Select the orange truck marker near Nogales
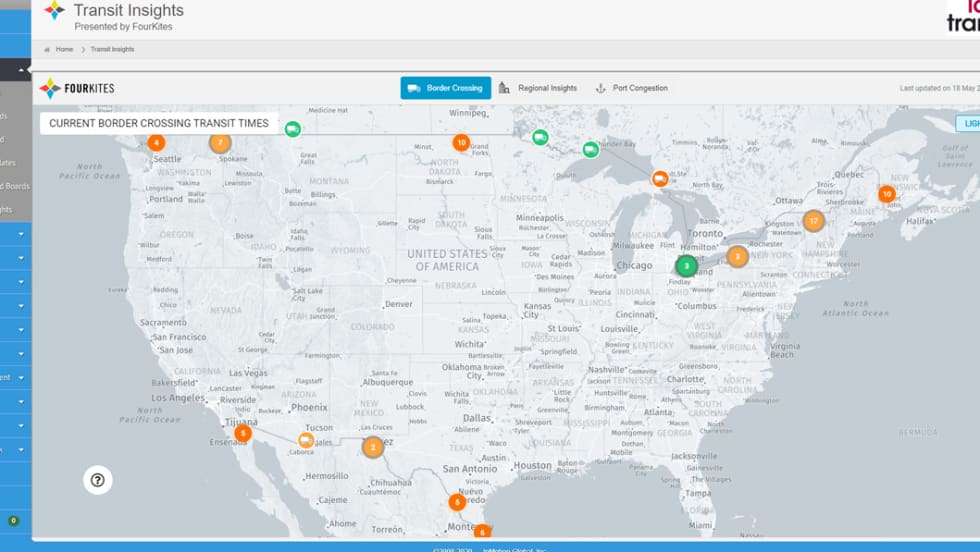 [306, 440]
